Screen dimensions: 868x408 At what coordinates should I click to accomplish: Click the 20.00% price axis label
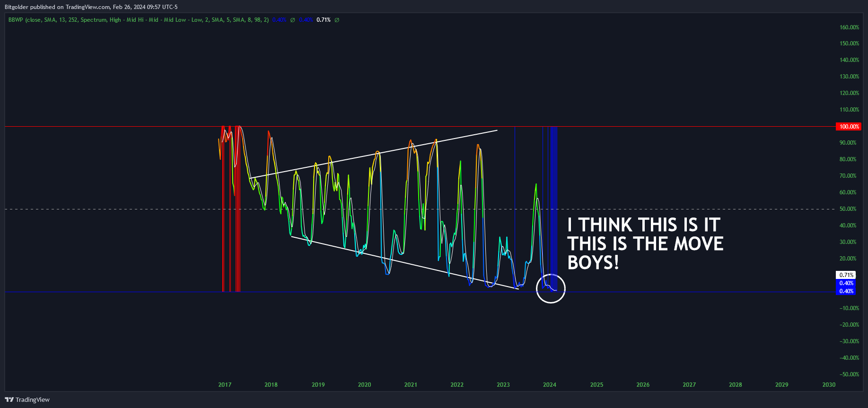[x=848, y=259]
